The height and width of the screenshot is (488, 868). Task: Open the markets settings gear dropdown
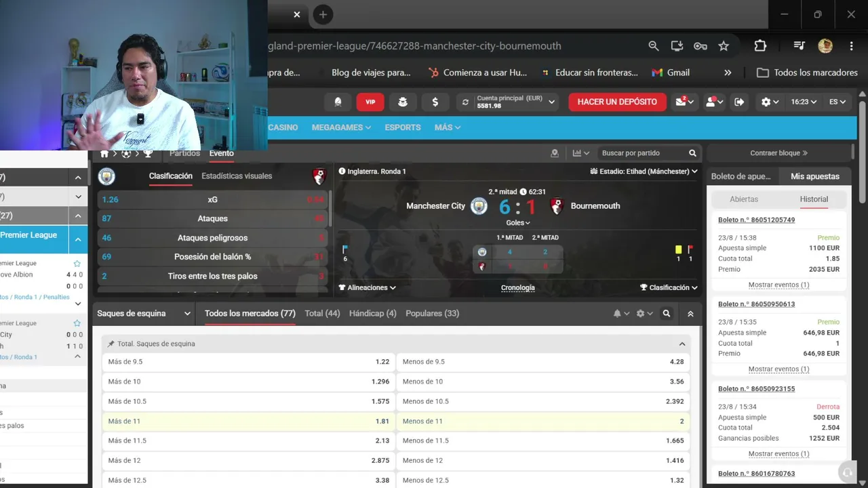click(x=644, y=314)
